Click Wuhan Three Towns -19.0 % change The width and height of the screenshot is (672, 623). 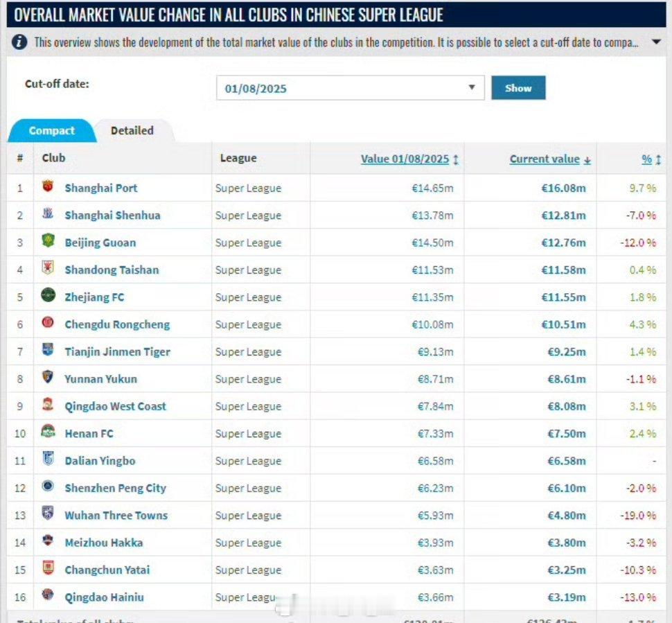638,516
